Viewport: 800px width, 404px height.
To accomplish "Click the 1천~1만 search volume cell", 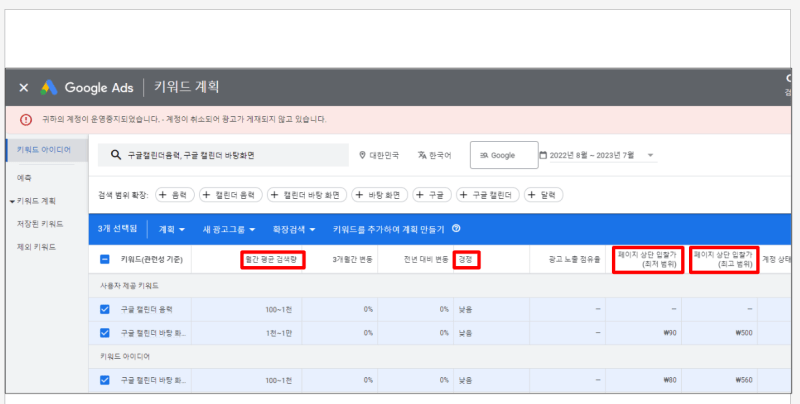I will tap(279, 333).
